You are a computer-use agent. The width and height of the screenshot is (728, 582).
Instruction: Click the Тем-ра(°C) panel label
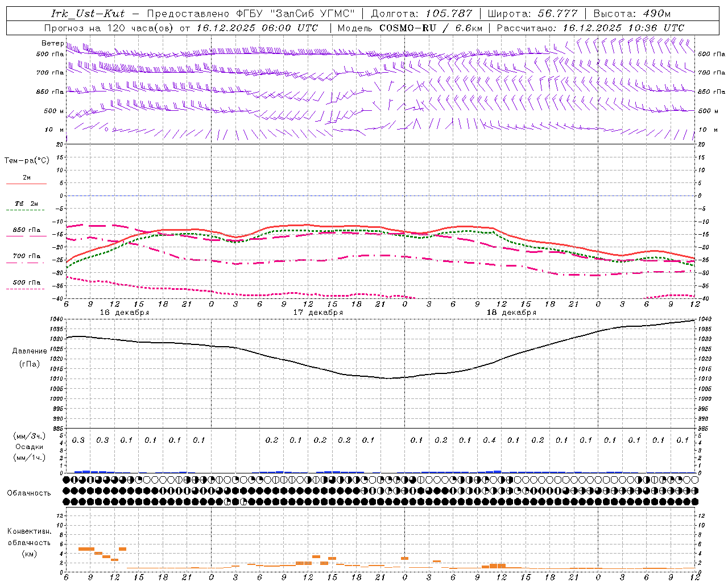click(27, 161)
